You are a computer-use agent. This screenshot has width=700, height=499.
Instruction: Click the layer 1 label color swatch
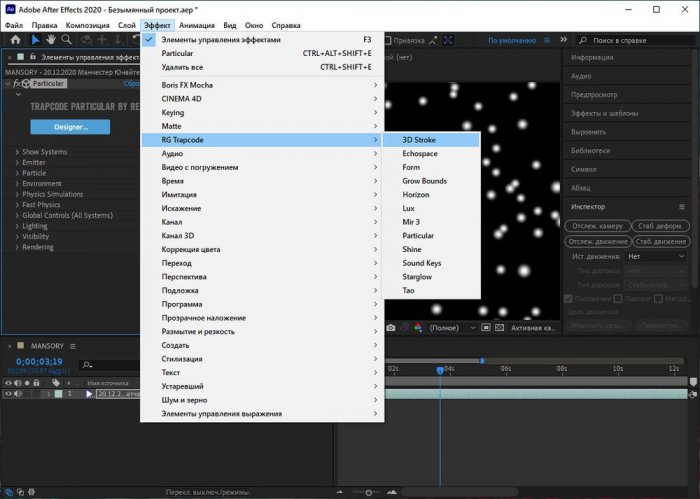(x=58, y=394)
